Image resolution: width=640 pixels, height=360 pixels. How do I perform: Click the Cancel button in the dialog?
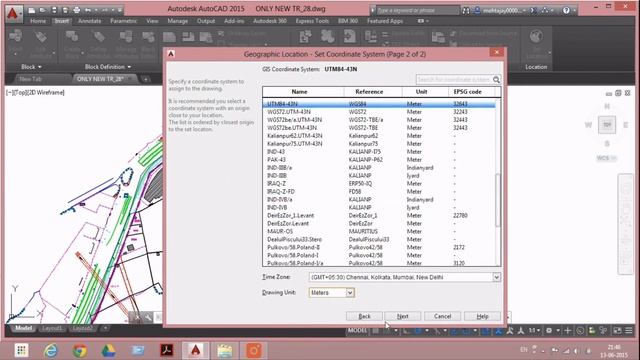442,316
